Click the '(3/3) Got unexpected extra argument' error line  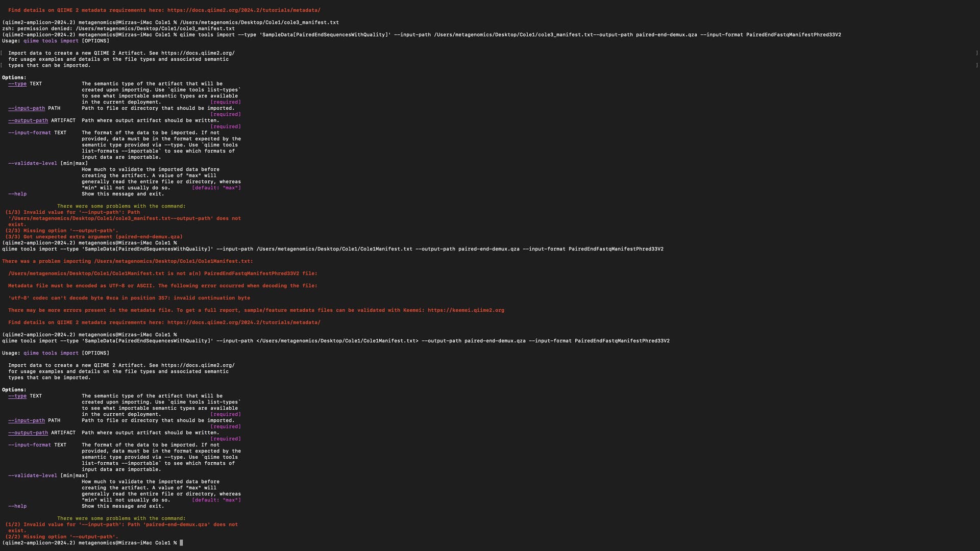94,237
